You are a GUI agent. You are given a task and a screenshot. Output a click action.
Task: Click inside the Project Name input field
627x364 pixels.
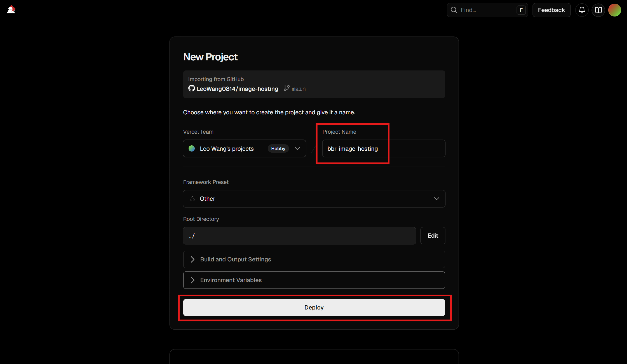383,148
